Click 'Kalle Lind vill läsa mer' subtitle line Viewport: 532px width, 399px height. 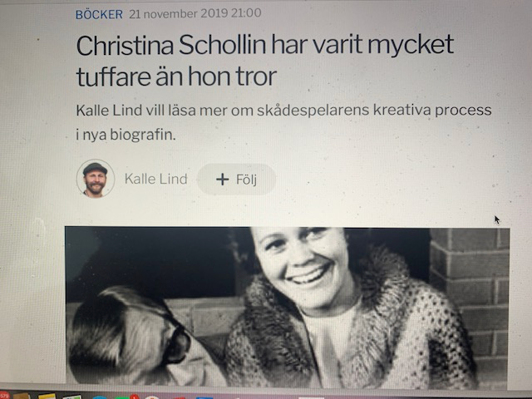coord(283,111)
